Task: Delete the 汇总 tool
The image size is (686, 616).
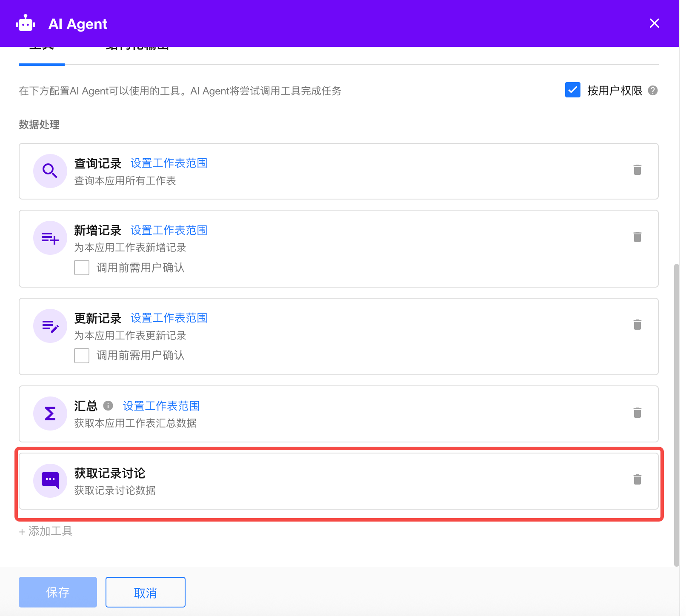Action: 637,413
